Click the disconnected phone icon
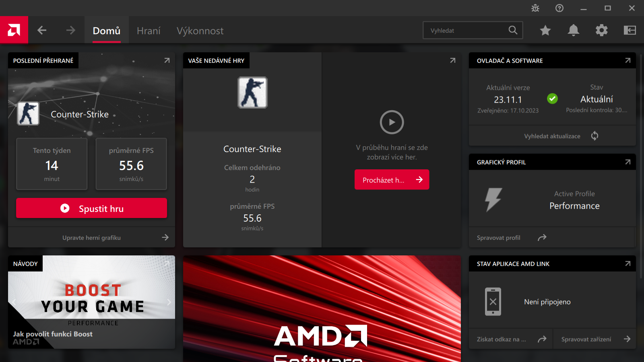The width and height of the screenshot is (644, 362). point(493,302)
